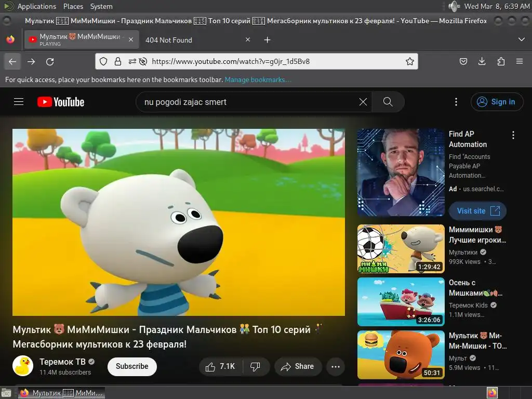The width and height of the screenshot is (532, 399).
Task: Open the Applications menu
Action: click(x=37, y=6)
